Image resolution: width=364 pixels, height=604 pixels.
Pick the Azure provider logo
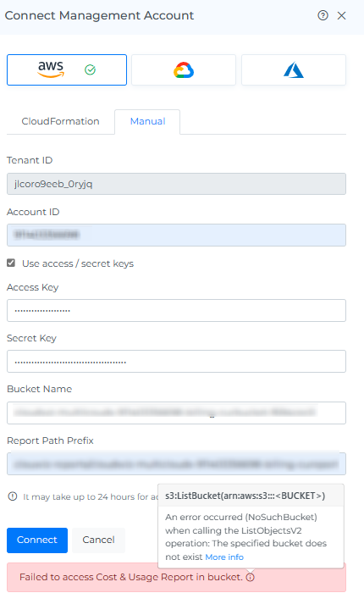click(294, 69)
